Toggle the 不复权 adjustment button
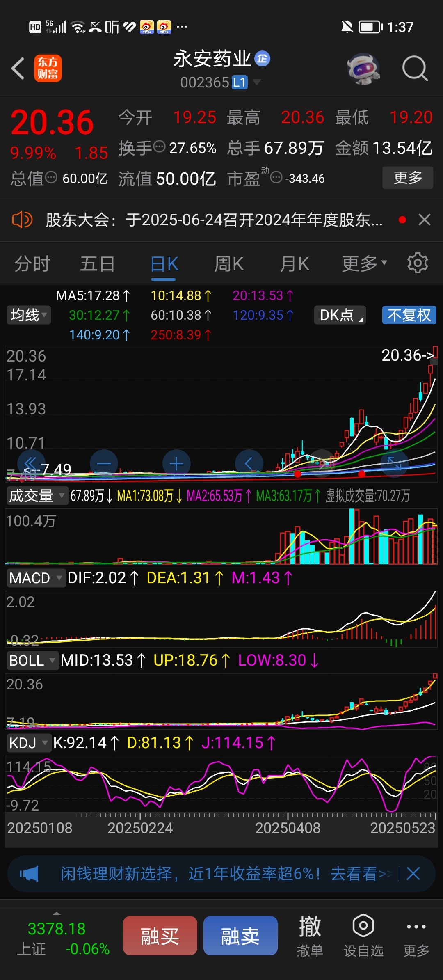 (x=409, y=315)
